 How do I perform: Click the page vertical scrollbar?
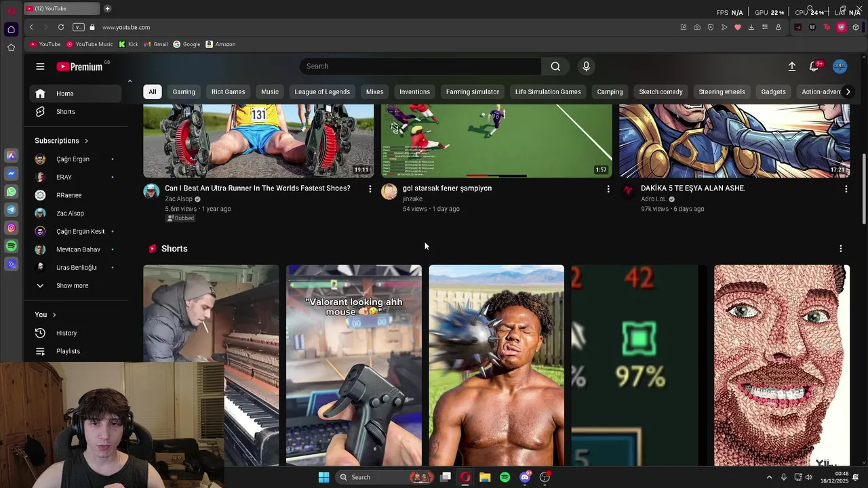864,188
